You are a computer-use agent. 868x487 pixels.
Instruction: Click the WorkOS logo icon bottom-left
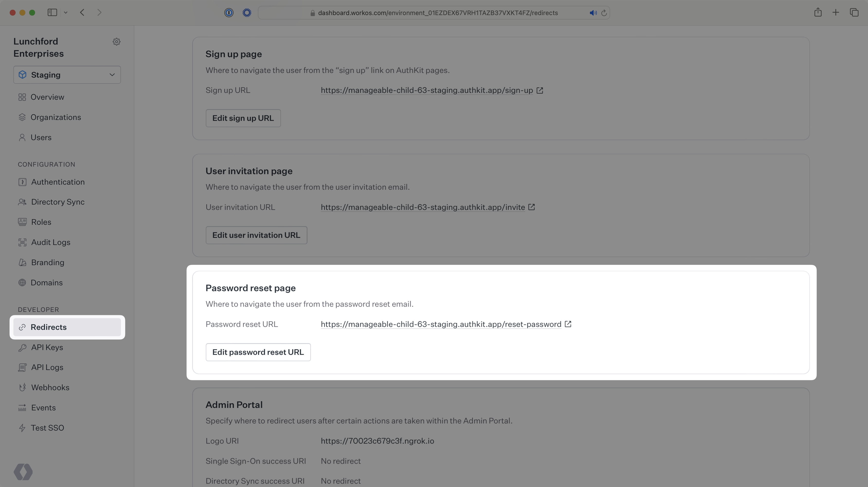tap(22, 471)
